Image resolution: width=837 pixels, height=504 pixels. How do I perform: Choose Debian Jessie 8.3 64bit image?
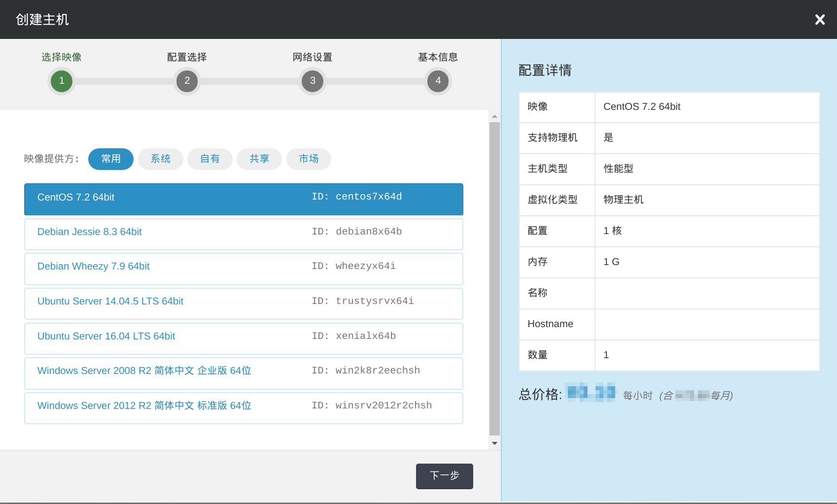244,234
